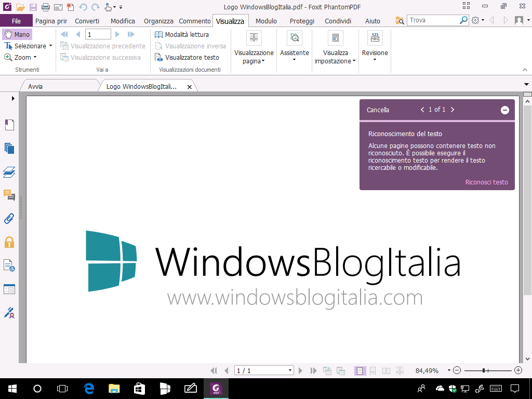Click the ribbon page number field

pos(98,34)
